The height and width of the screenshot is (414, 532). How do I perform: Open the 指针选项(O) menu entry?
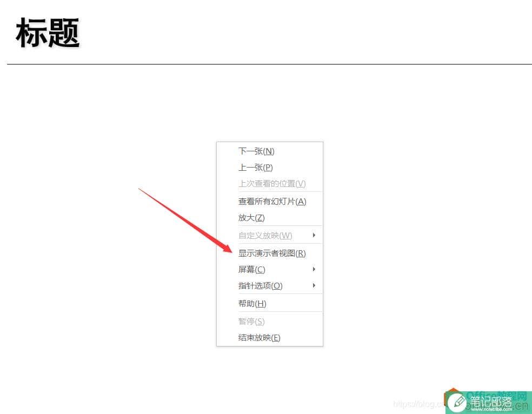tap(270, 286)
